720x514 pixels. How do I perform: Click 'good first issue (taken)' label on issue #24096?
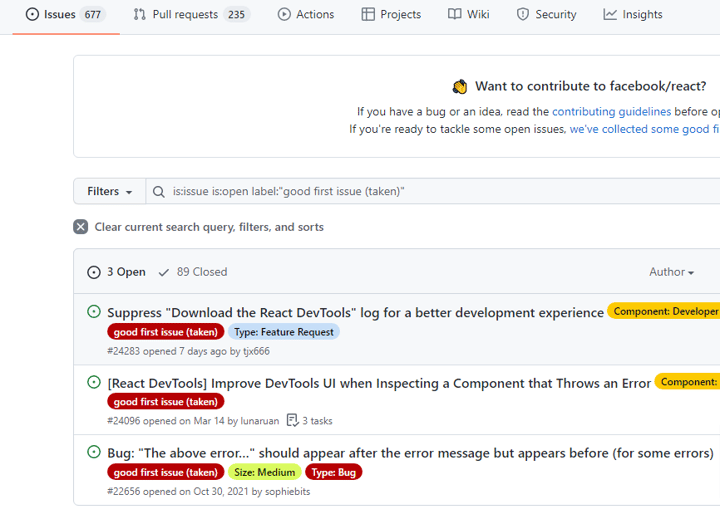tap(166, 401)
